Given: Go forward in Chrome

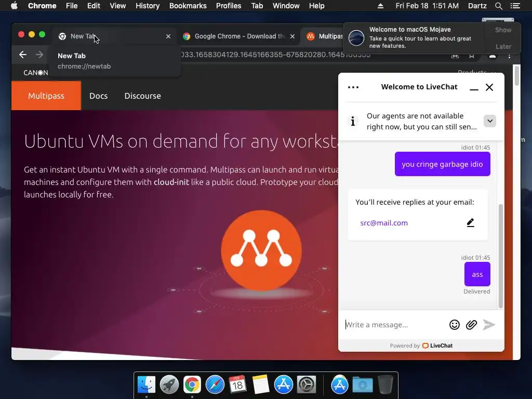Looking at the screenshot, I should click(39, 55).
